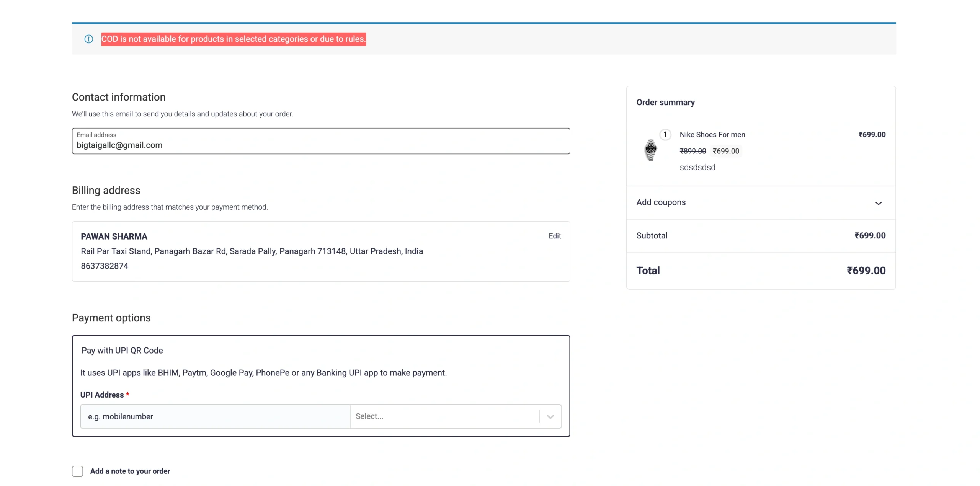Click the PAWAN SHARMA address card
The width and height of the screenshot is (980, 486).
[320, 251]
